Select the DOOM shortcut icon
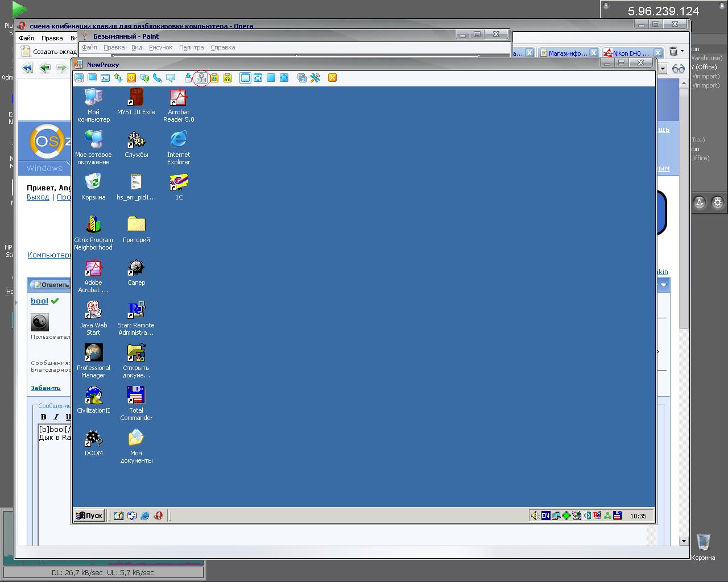This screenshot has width=728, height=582. coord(93,443)
